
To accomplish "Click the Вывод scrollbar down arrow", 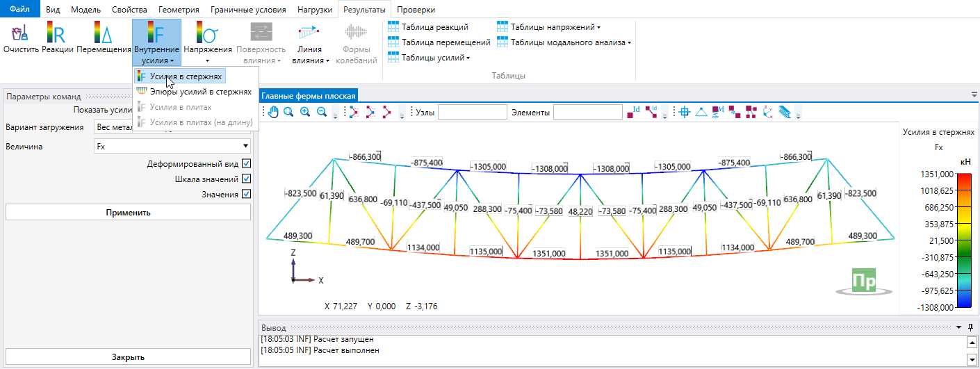I will tap(972, 359).
